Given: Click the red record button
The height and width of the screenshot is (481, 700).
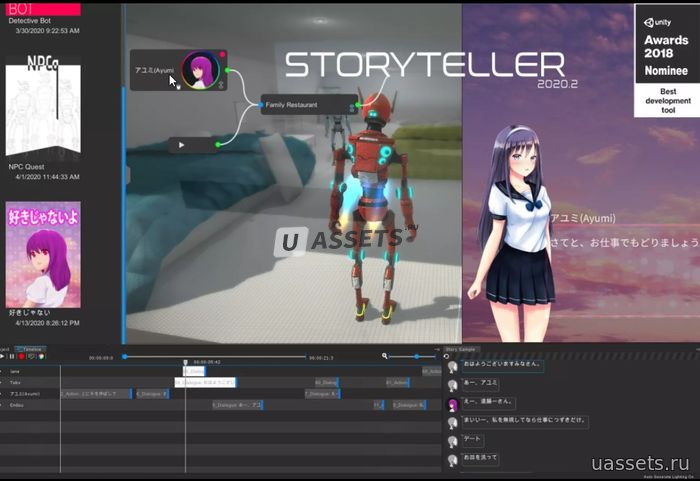Looking at the screenshot, I should point(21,356).
